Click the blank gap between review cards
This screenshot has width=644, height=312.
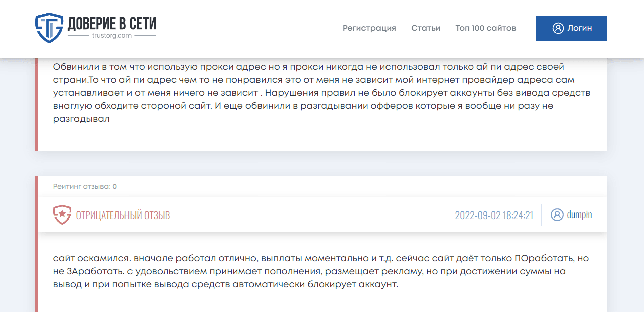tap(321, 164)
